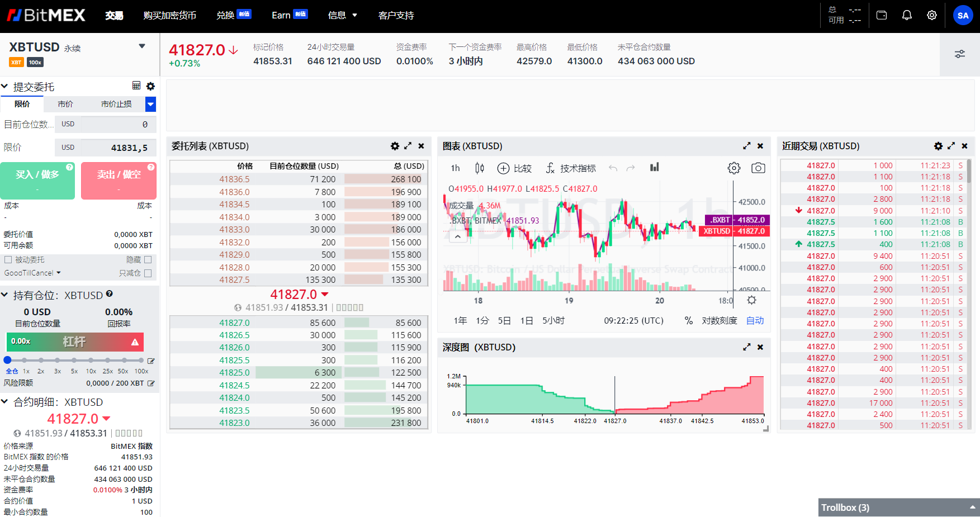Open 技术指标 indicators menu
Viewport: 980px width, 517px height.
[571, 168]
